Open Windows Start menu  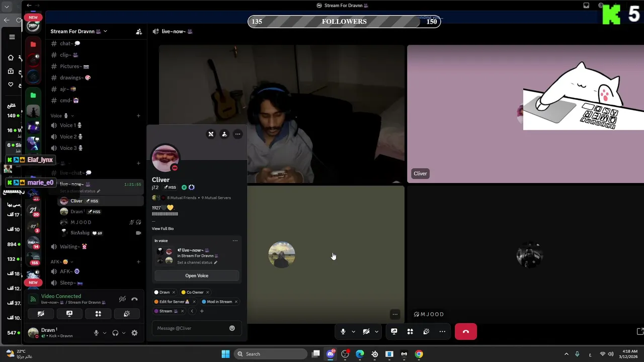pyautogui.click(x=225, y=354)
